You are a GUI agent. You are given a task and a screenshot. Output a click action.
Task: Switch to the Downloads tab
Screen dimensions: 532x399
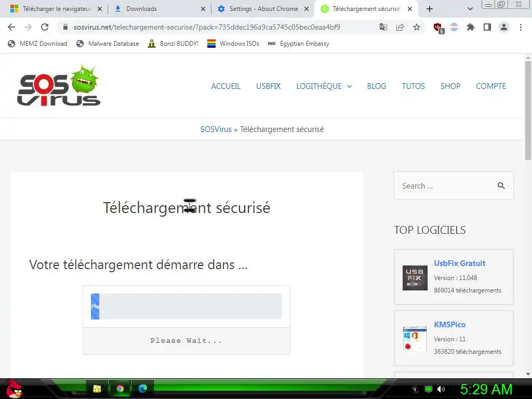click(x=159, y=9)
